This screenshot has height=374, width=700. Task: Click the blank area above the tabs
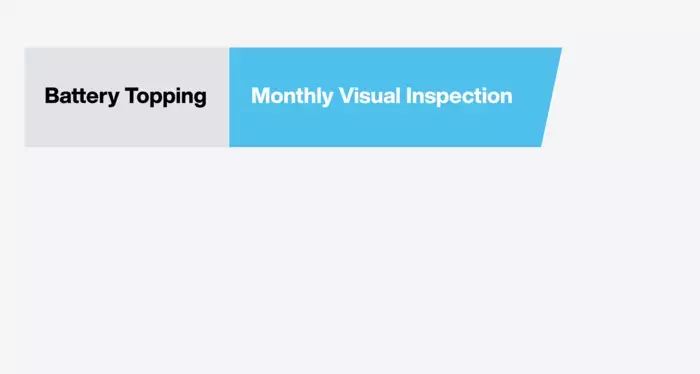[x=350, y=23]
